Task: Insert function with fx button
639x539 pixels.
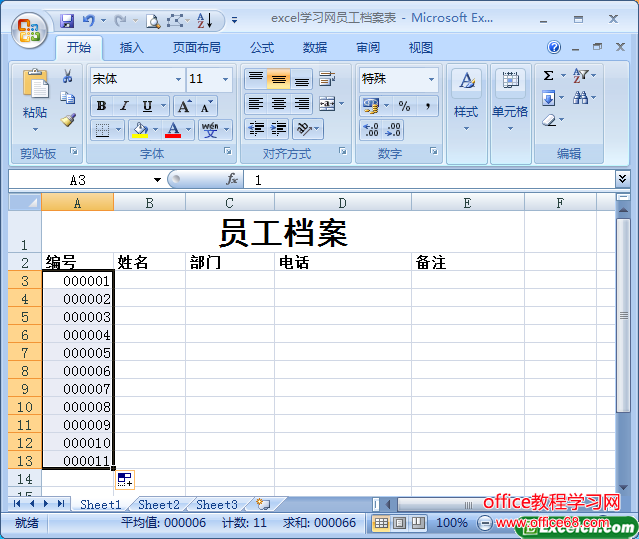Action: 232,179
